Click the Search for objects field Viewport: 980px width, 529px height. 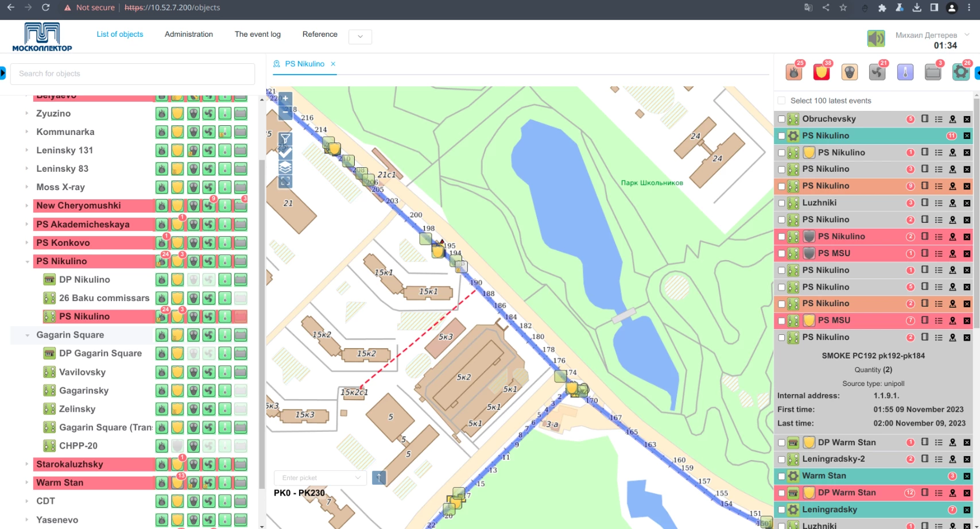pyautogui.click(x=133, y=74)
